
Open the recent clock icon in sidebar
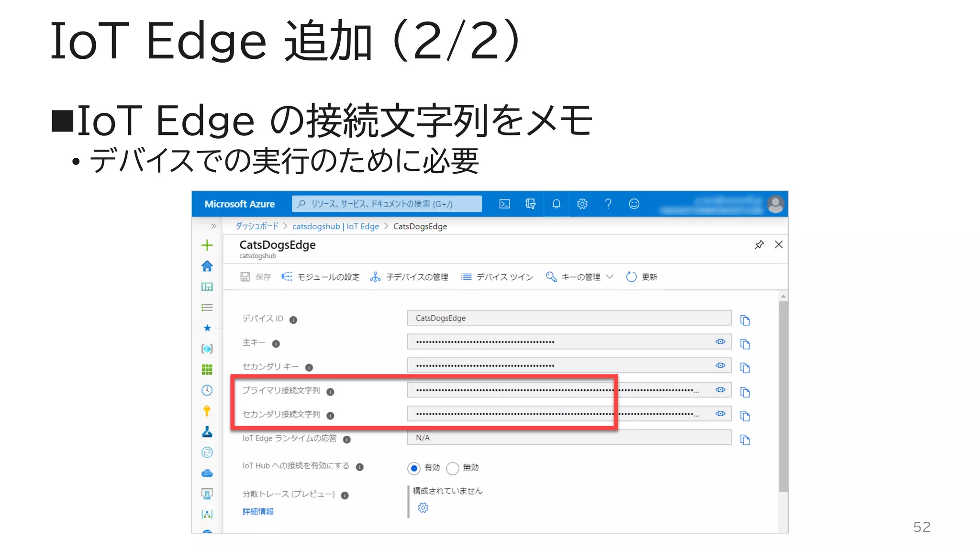(207, 390)
